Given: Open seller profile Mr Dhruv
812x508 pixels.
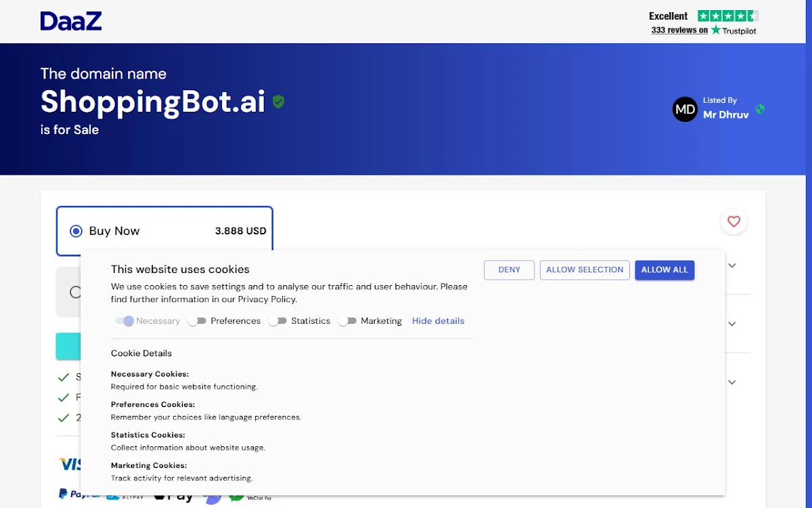Looking at the screenshot, I should (726, 114).
